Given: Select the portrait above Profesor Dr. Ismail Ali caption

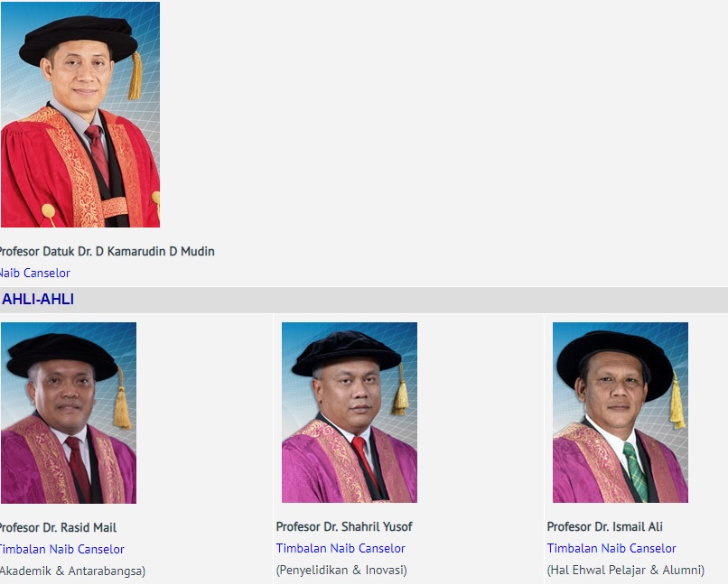Looking at the screenshot, I should click(x=620, y=413).
